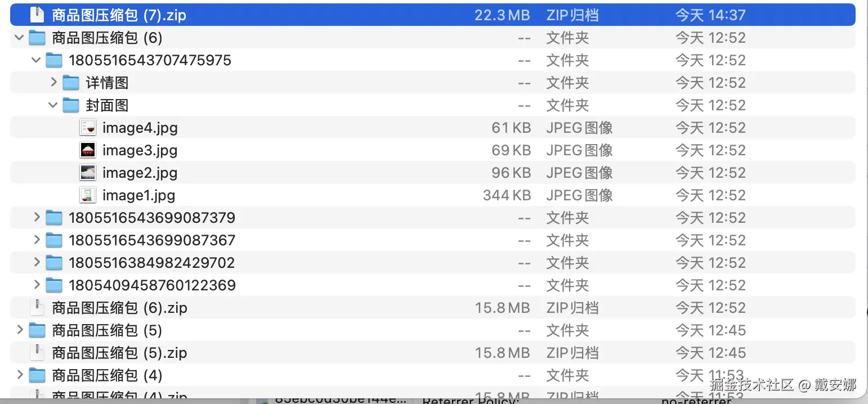Click the 61 KB size of image4.jpg
Screen dimensions: 868x404
tap(511, 128)
